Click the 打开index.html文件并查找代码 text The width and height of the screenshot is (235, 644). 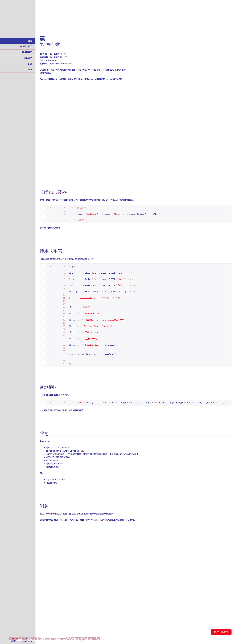pyautogui.click(x=54, y=395)
